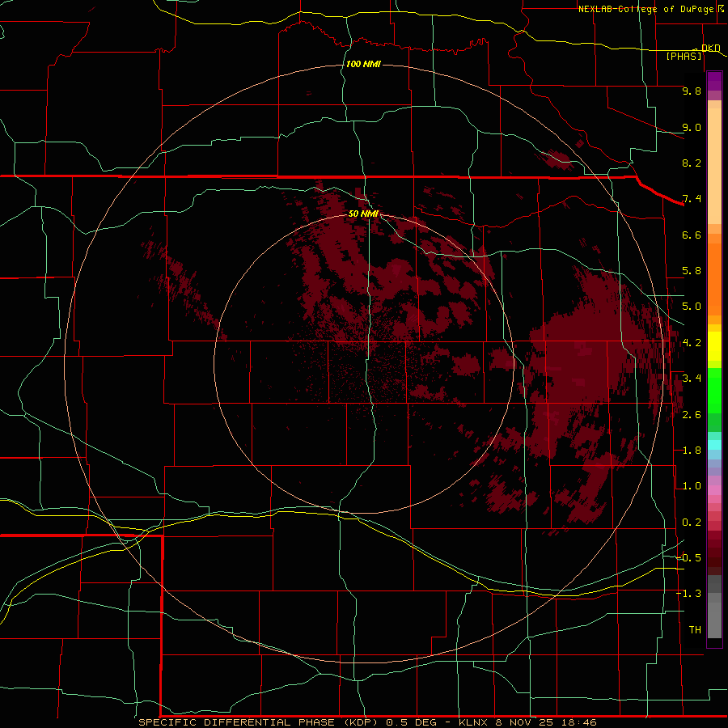
Task: Click the 0.2 value on the color scale
Action: pos(692,523)
